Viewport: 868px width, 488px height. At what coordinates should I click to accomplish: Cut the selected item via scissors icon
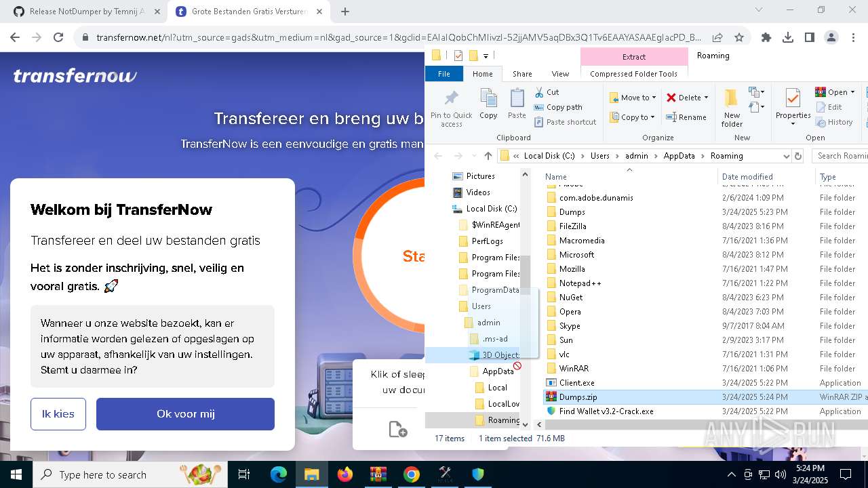click(547, 92)
